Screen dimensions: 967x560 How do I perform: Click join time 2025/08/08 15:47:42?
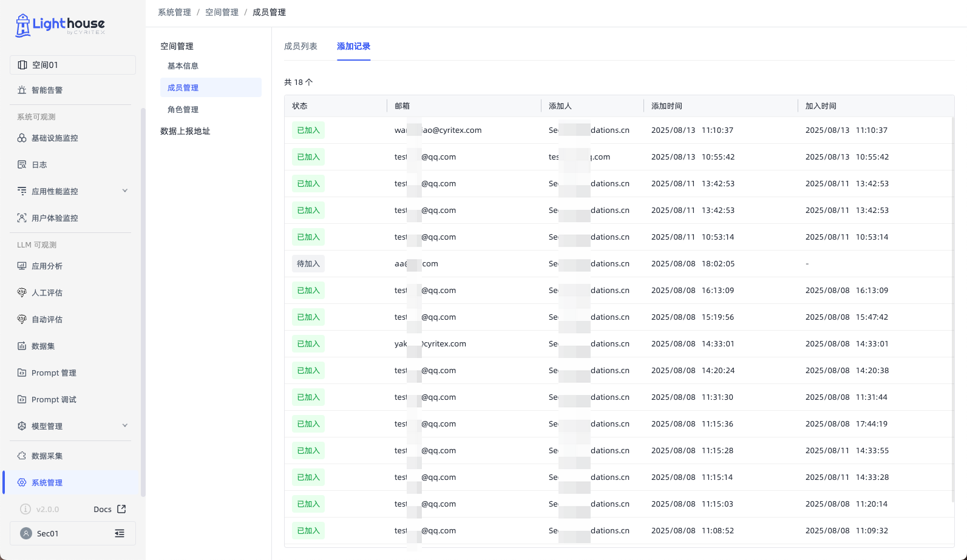(847, 317)
